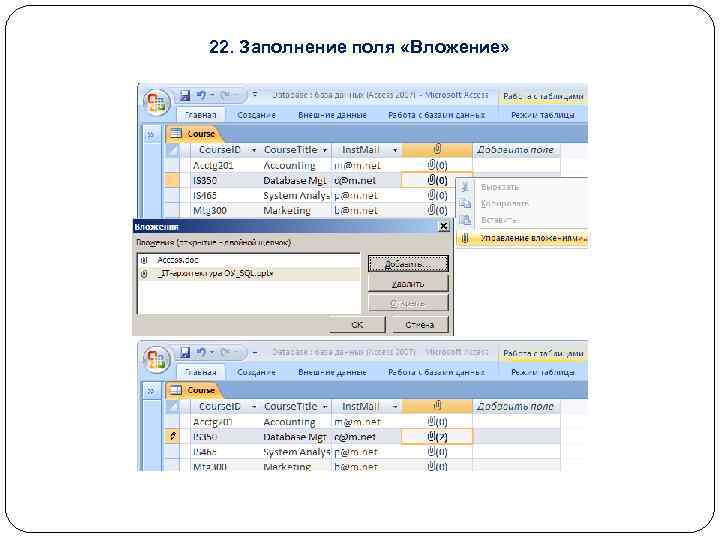This screenshot has width=720, height=540.
Task: Click the paperclip attachment column header in the lower table
Action: click(437, 406)
